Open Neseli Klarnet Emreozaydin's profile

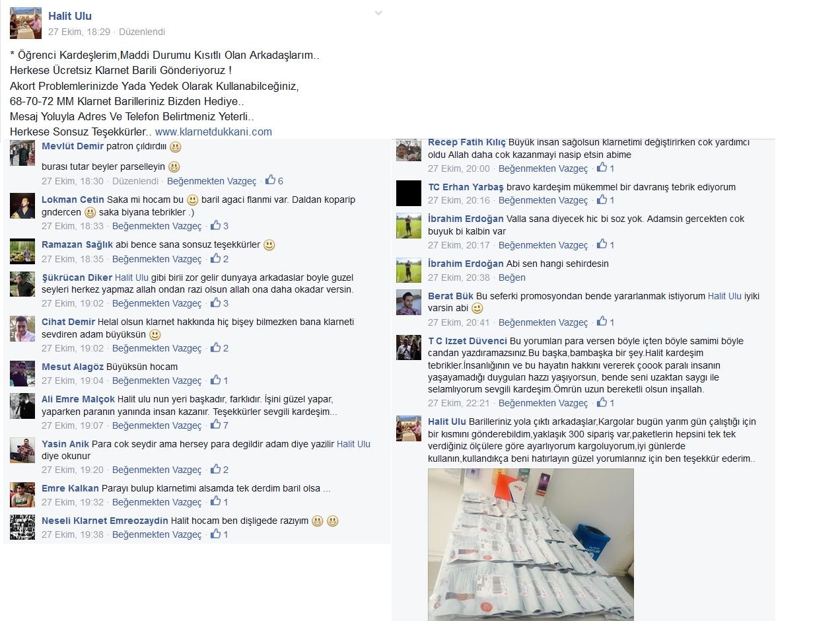click(x=105, y=521)
